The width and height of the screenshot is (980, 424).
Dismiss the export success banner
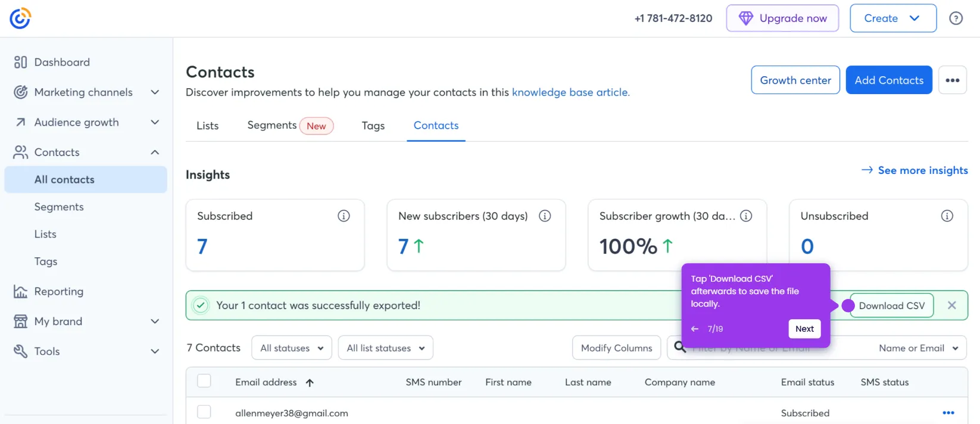[x=952, y=305]
